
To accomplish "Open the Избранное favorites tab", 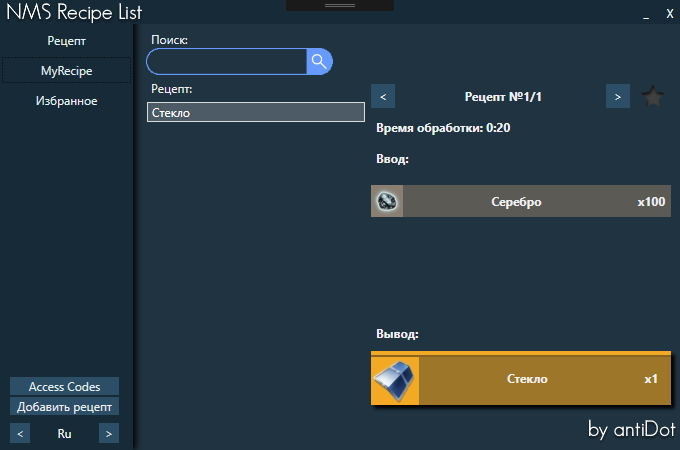I will tap(66, 101).
